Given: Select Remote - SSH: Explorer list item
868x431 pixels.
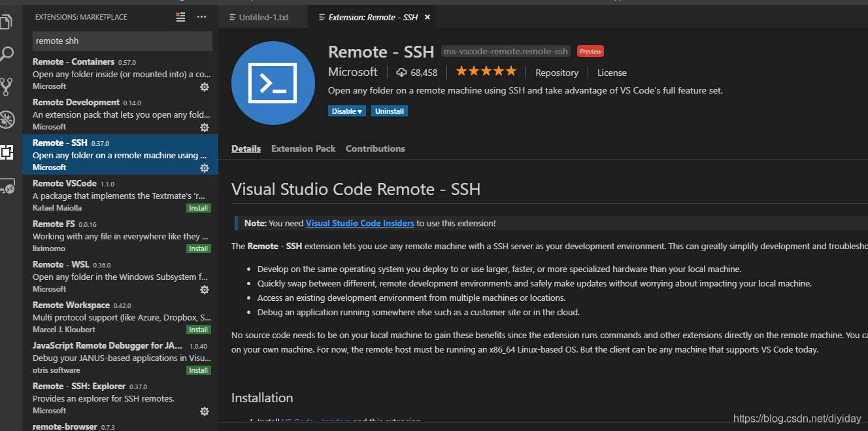Looking at the screenshot, I should (120, 398).
